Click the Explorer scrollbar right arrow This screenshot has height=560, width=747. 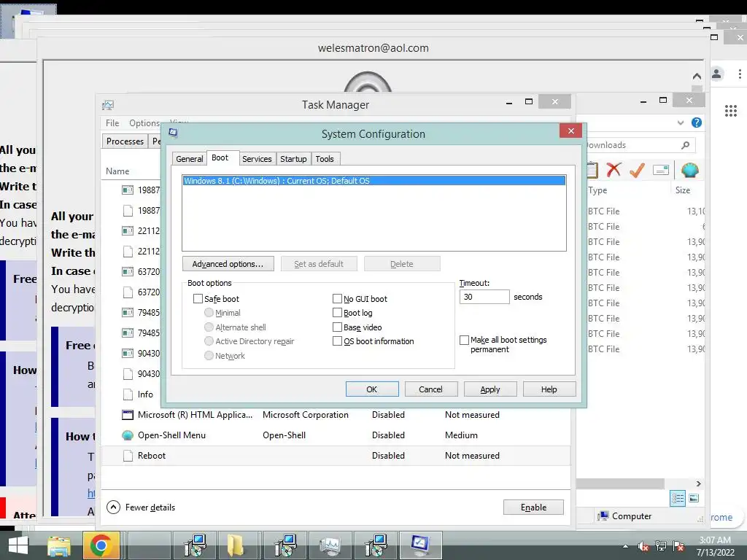point(698,484)
